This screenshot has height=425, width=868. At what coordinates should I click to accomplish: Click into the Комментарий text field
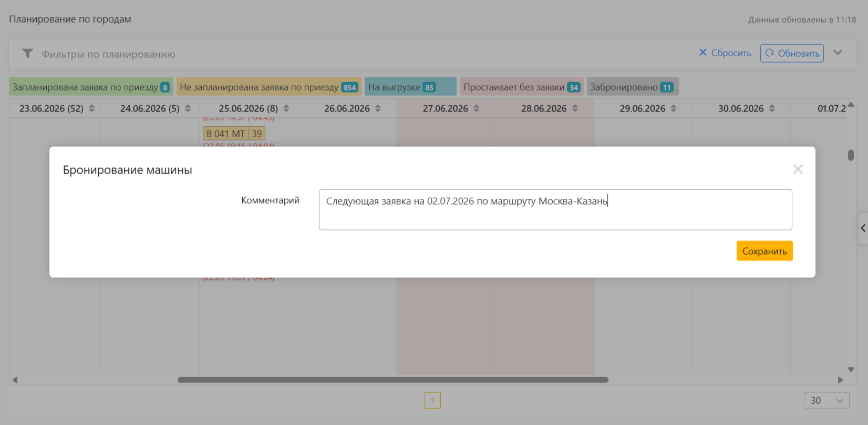[555, 209]
